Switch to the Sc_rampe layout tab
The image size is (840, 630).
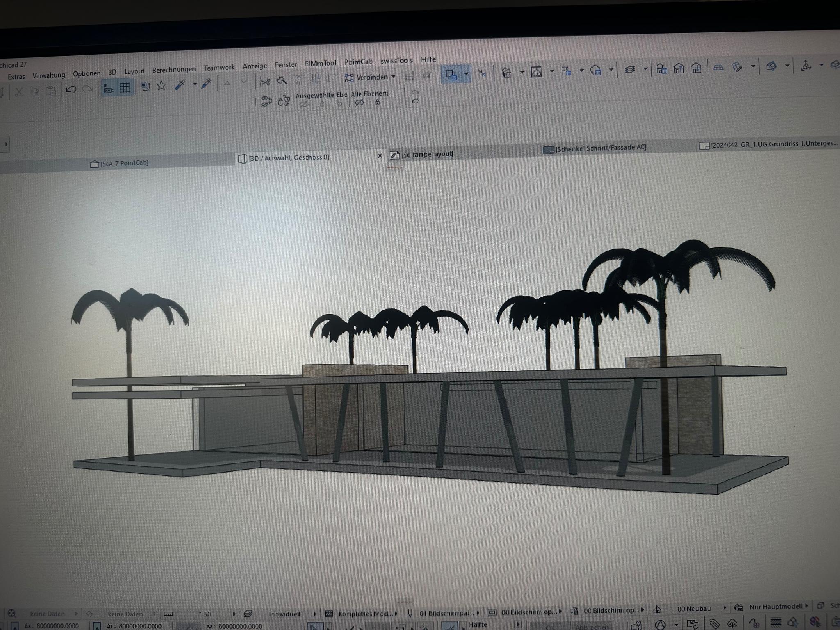pos(427,154)
